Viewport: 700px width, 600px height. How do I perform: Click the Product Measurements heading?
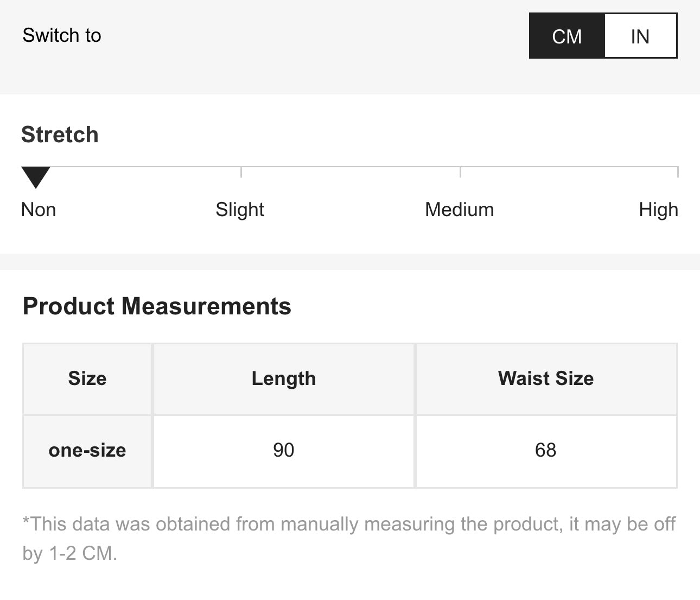157,306
